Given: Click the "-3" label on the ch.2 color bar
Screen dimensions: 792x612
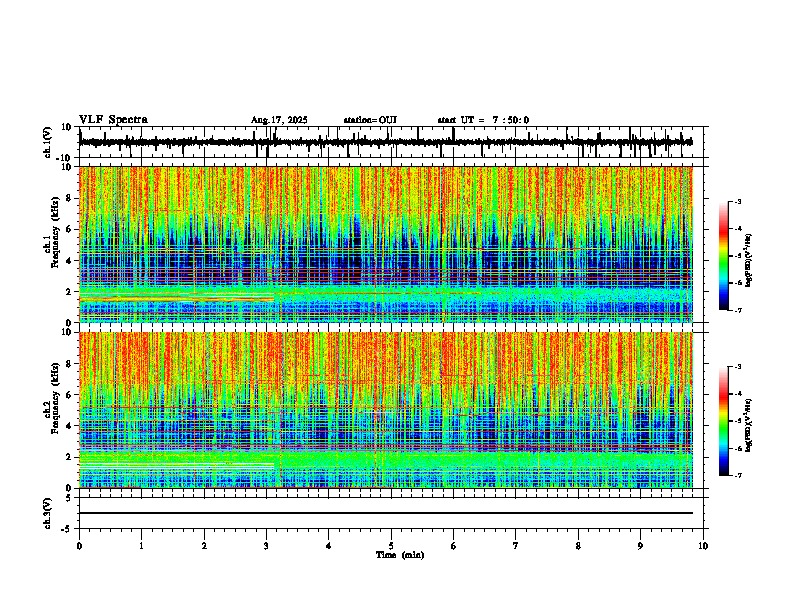Looking at the screenshot, I should pyautogui.click(x=738, y=366).
